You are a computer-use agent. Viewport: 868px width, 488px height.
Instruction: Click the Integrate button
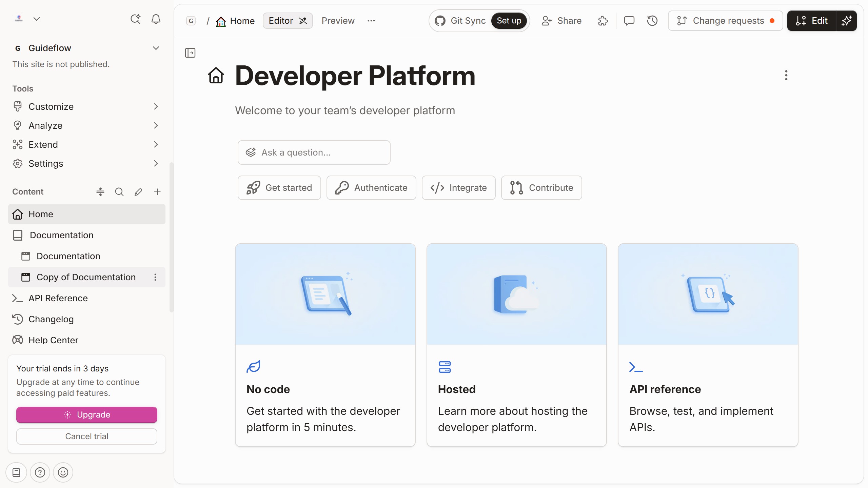pos(458,188)
